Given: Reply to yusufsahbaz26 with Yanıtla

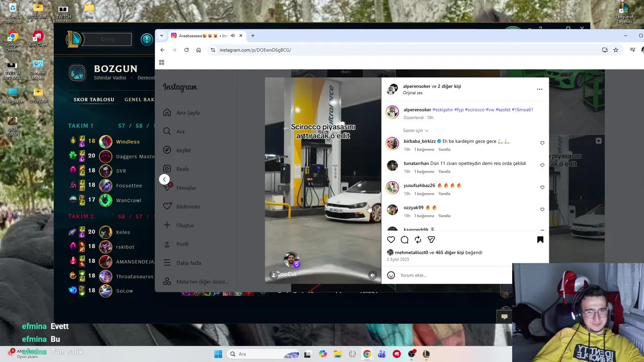Looking at the screenshot, I should 444,194.
